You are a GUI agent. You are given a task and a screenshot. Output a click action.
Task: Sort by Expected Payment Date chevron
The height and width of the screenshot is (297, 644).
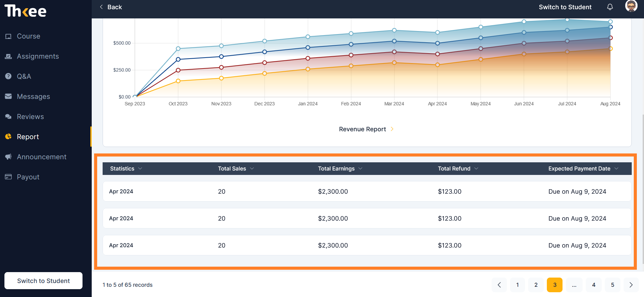click(616, 168)
